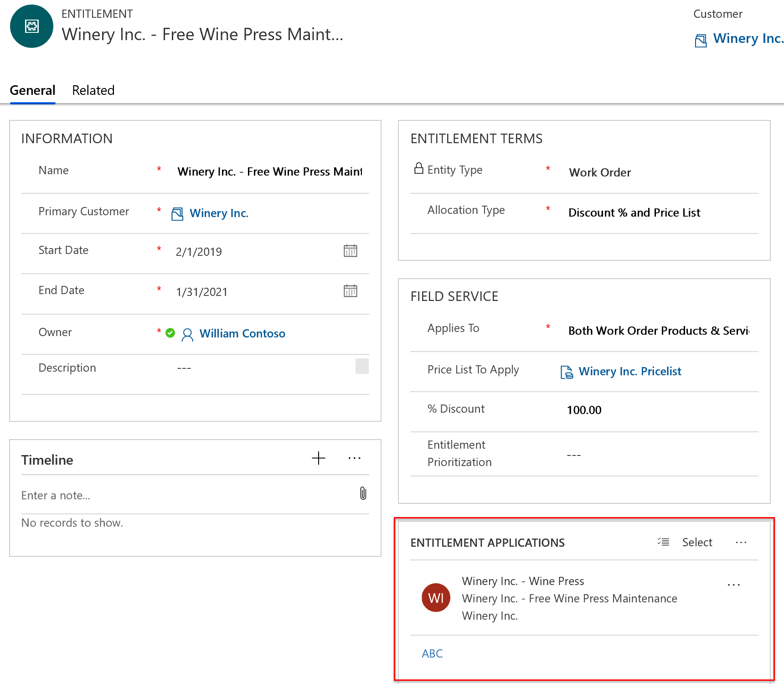
Task: Click the FIELD SERVICE section heading
Action: click(454, 296)
